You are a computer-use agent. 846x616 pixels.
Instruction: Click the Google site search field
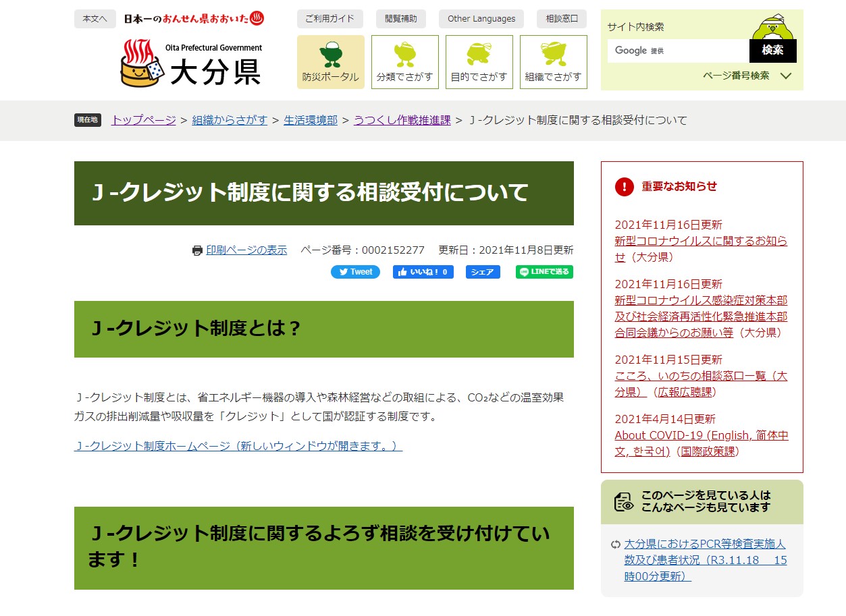click(x=678, y=51)
